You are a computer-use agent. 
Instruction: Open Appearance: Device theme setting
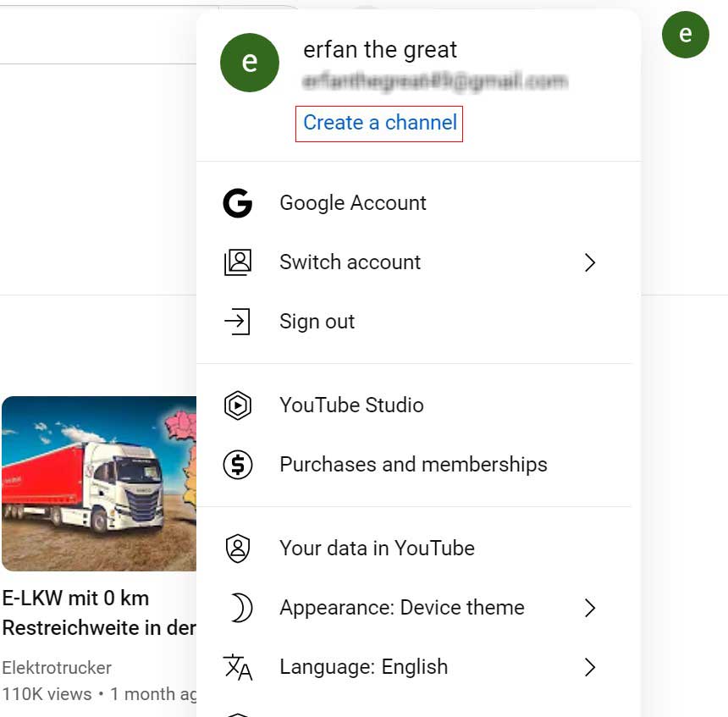tap(414, 608)
